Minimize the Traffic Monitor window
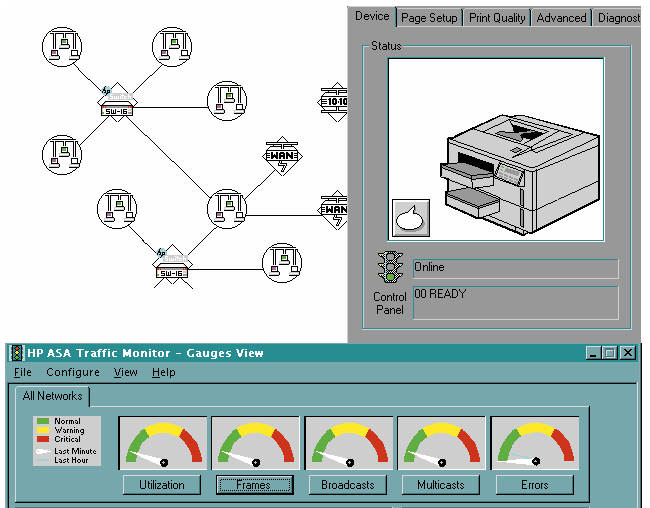 coord(594,353)
